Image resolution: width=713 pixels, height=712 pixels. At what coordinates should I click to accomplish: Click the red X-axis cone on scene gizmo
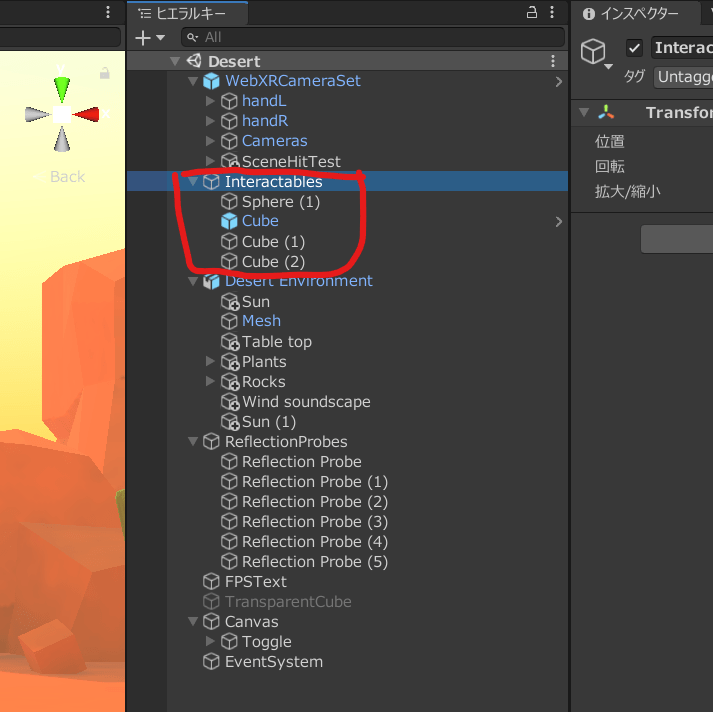[x=86, y=114]
